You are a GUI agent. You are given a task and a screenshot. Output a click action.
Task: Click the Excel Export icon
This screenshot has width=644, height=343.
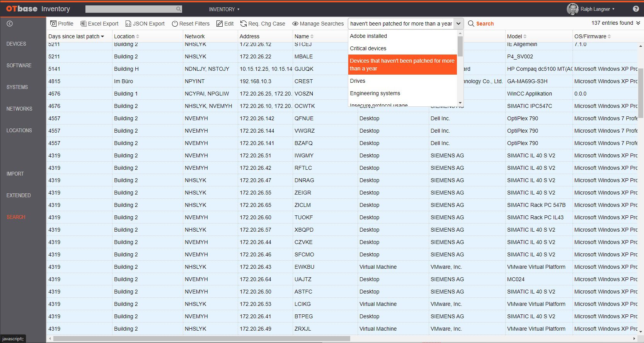click(x=83, y=24)
